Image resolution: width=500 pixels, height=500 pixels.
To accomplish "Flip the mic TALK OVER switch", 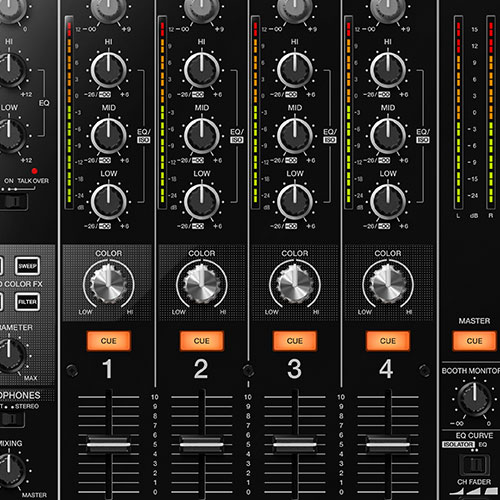I will 13,201.
